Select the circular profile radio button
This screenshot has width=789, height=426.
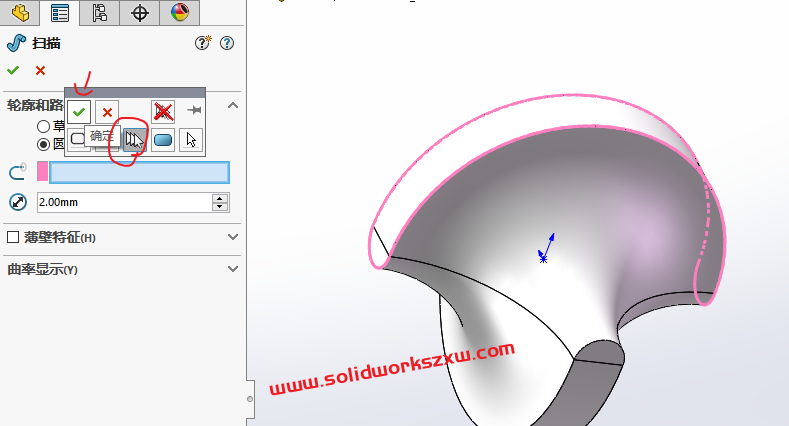(x=44, y=144)
